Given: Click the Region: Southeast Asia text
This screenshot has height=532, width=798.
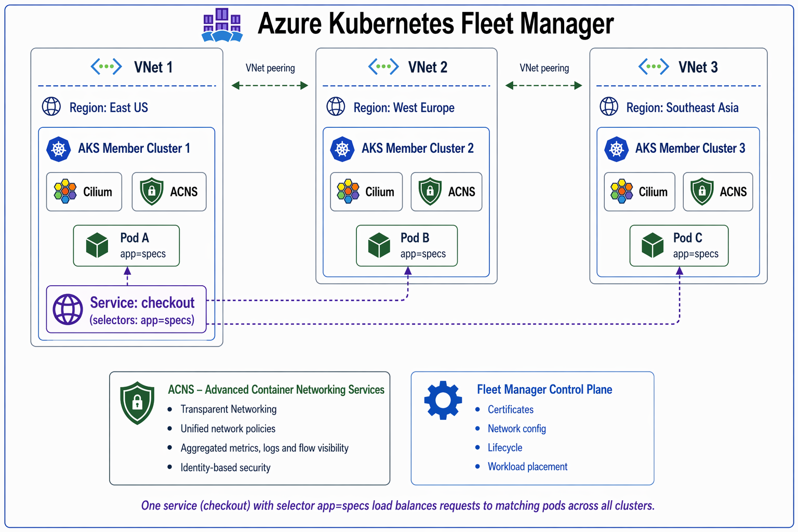Looking at the screenshot, I should pyautogui.click(x=682, y=108).
